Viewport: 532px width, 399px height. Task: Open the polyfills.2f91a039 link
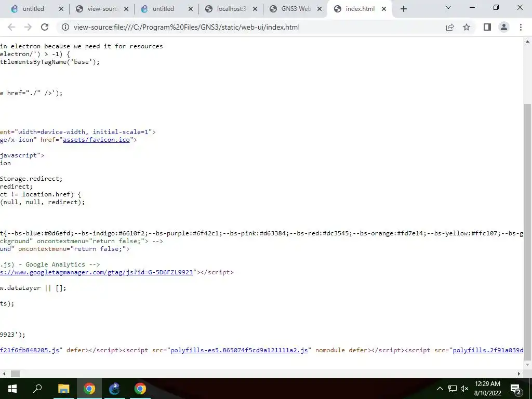click(488, 350)
